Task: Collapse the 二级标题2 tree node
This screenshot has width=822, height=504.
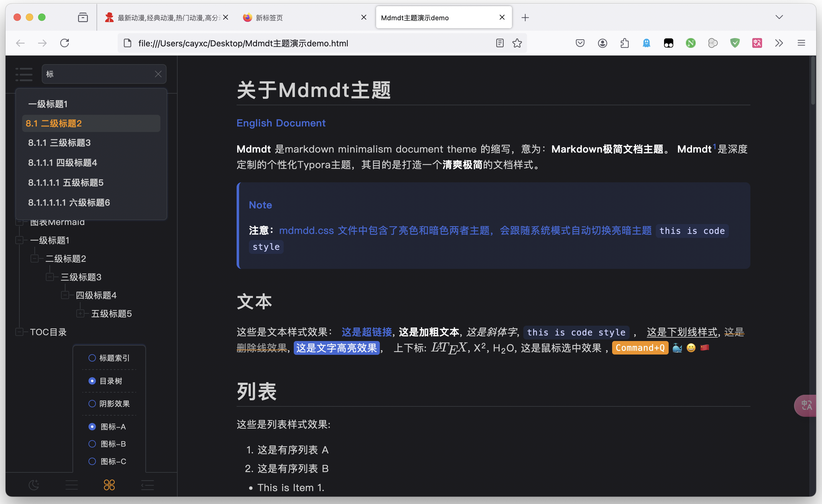Action: pos(35,259)
